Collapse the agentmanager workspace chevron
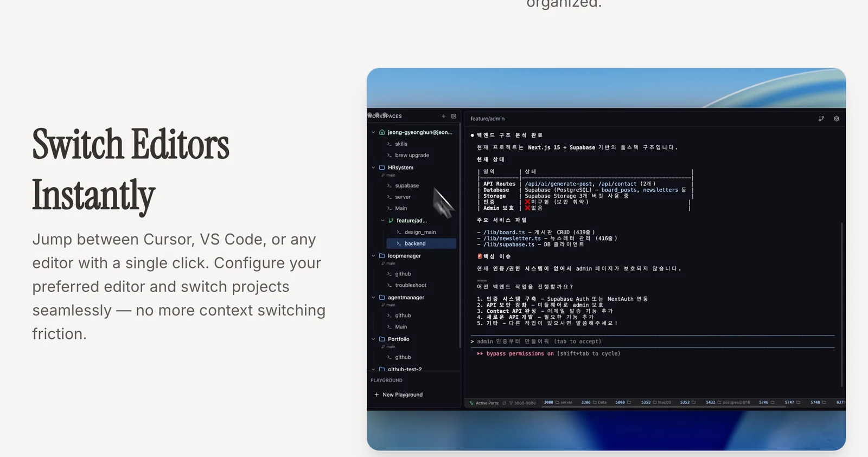Viewport: 868px width, 457px height. [x=373, y=298]
